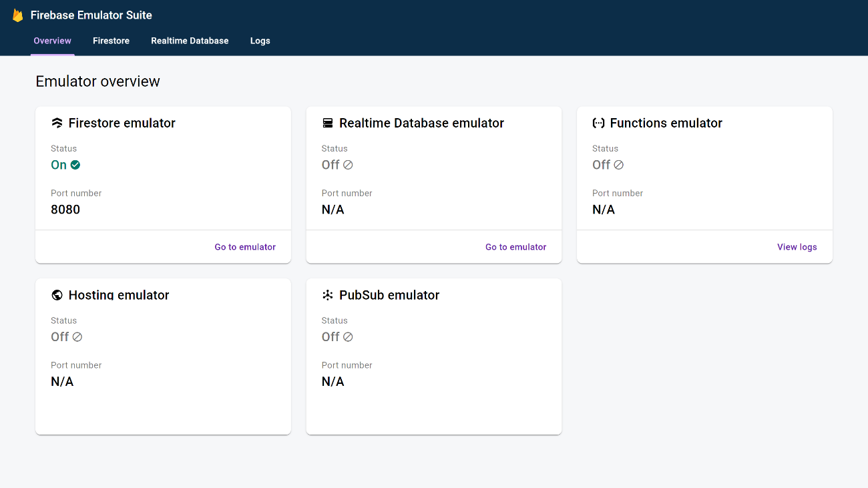The image size is (868, 488).
Task: Open the Realtime Database tab
Action: [190, 41]
